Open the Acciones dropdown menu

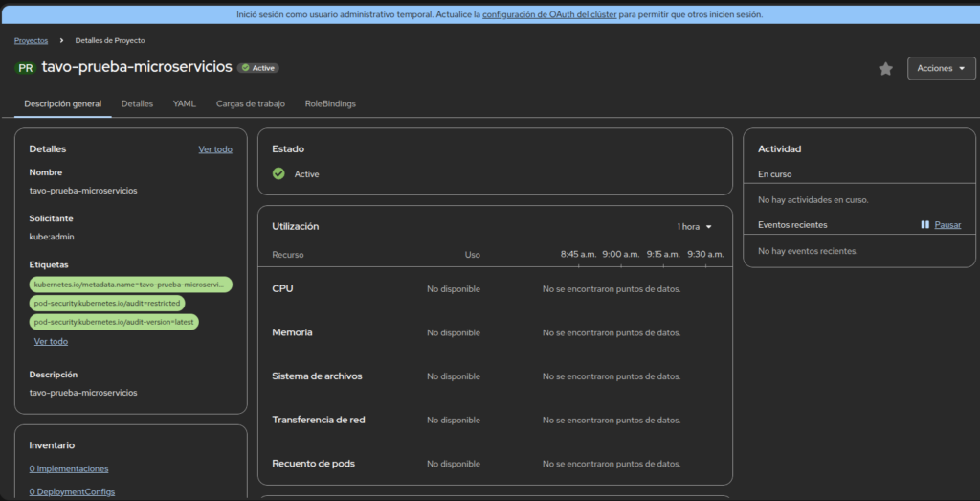(941, 69)
